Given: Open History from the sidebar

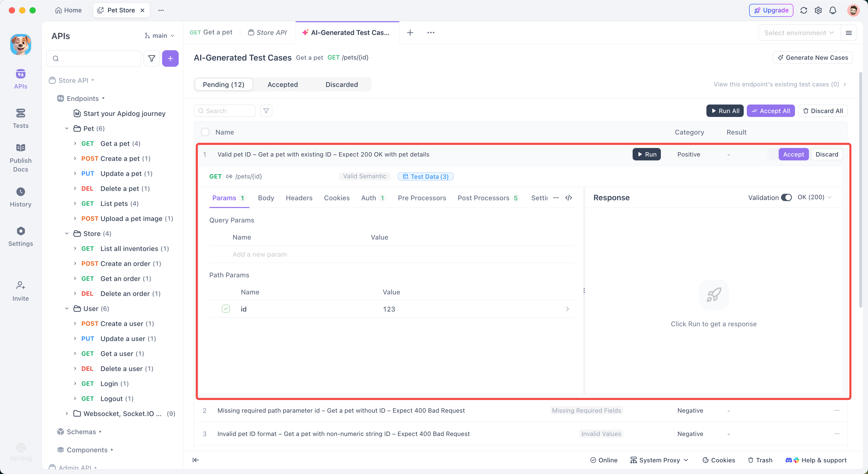Looking at the screenshot, I should 20,197.
